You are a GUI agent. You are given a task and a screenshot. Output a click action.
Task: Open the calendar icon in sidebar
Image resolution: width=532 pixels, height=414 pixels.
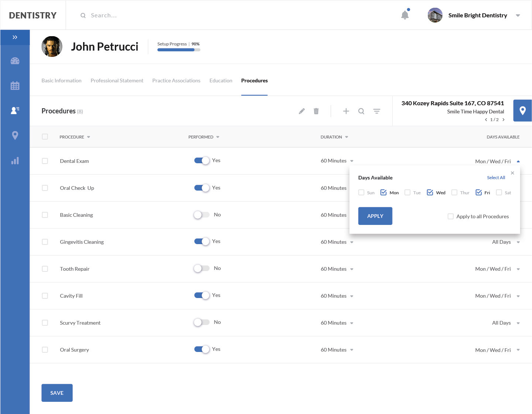[15, 86]
